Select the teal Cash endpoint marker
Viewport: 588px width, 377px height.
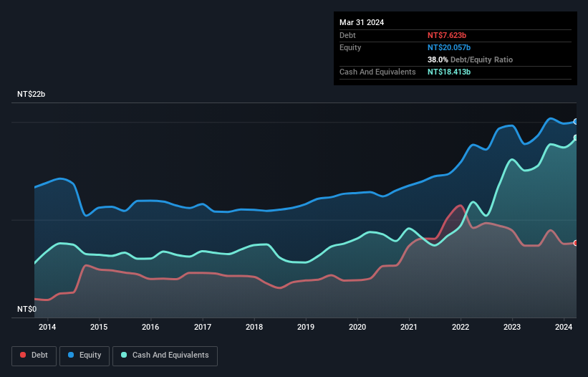(x=576, y=138)
